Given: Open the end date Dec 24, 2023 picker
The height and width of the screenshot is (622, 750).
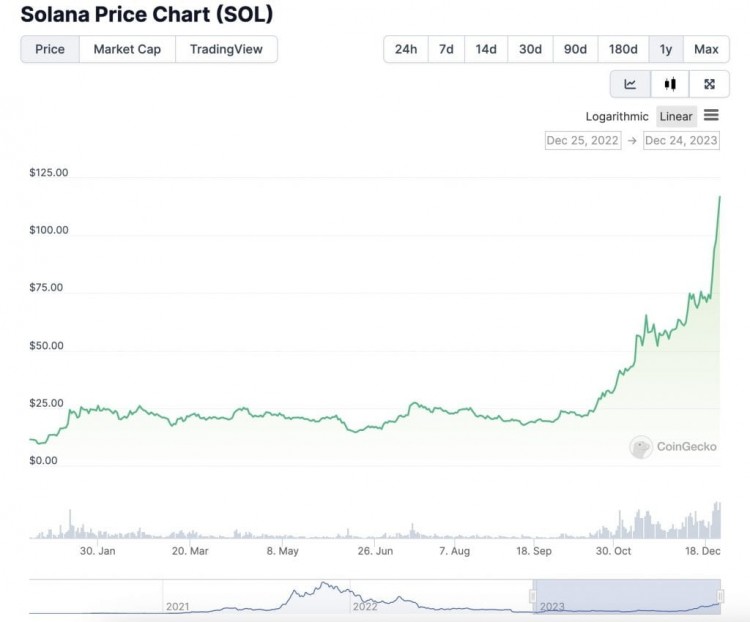Looking at the screenshot, I should 681,140.
